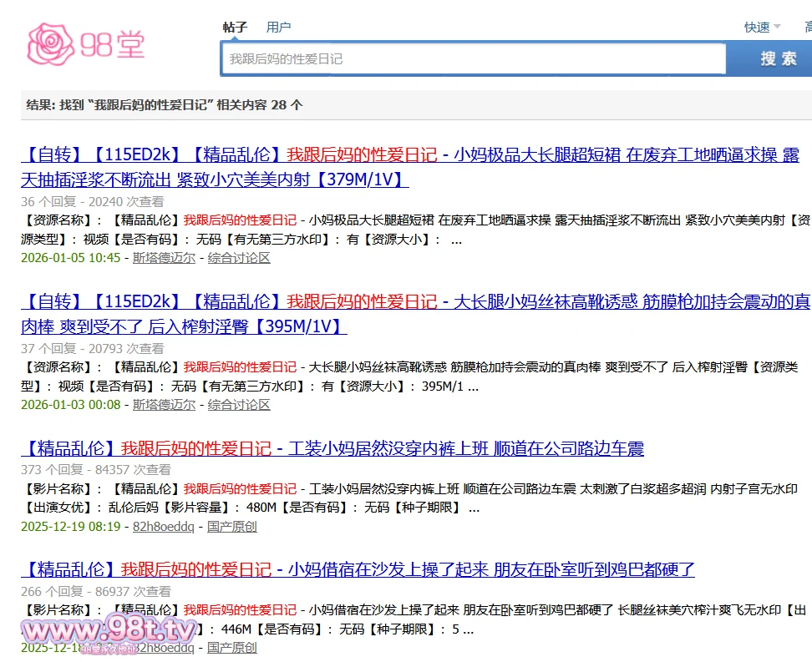The image size is (812, 662).
Task: Open user profile of 82h8oeddq under third result
Action: (165, 525)
